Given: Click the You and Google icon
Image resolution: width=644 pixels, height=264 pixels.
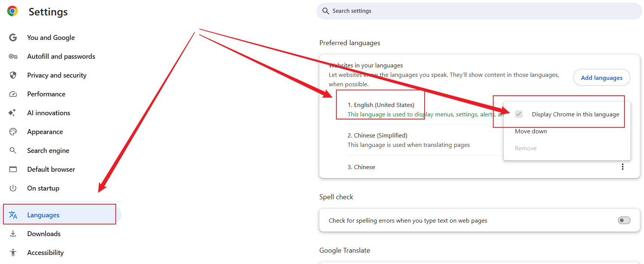Looking at the screenshot, I should (13, 38).
